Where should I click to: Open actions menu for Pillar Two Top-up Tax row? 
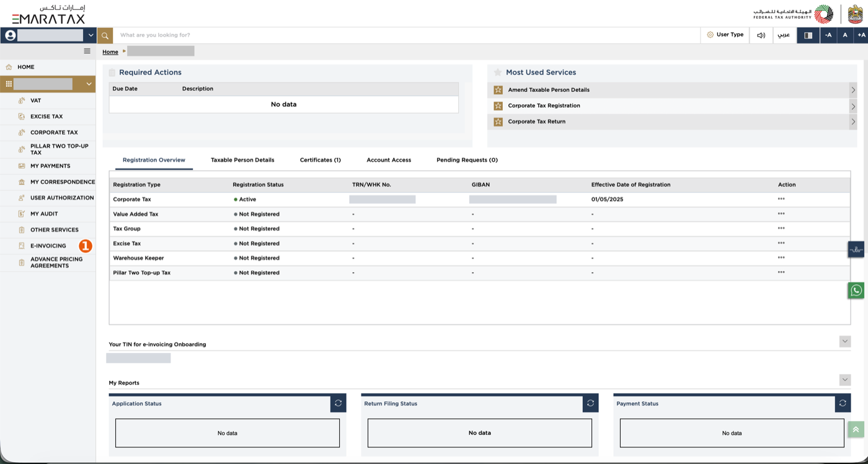click(x=781, y=272)
